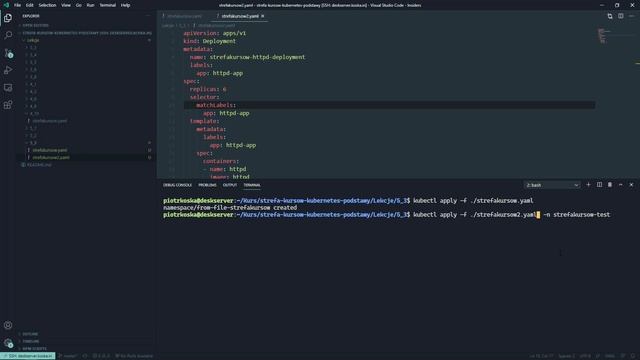Add a new terminal with plus icon
Screen dimensions: 640x360
[588, 185]
